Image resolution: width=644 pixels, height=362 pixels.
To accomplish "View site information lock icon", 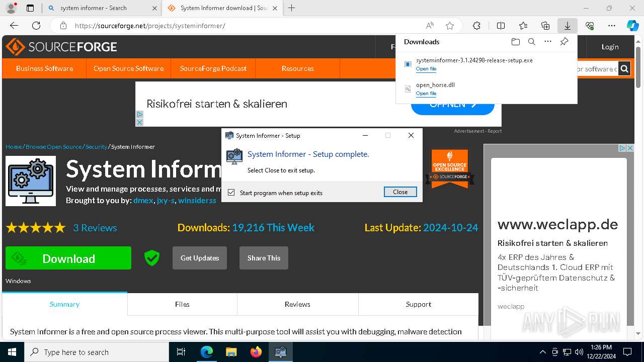I will pyautogui.click(x=63, y=26).
